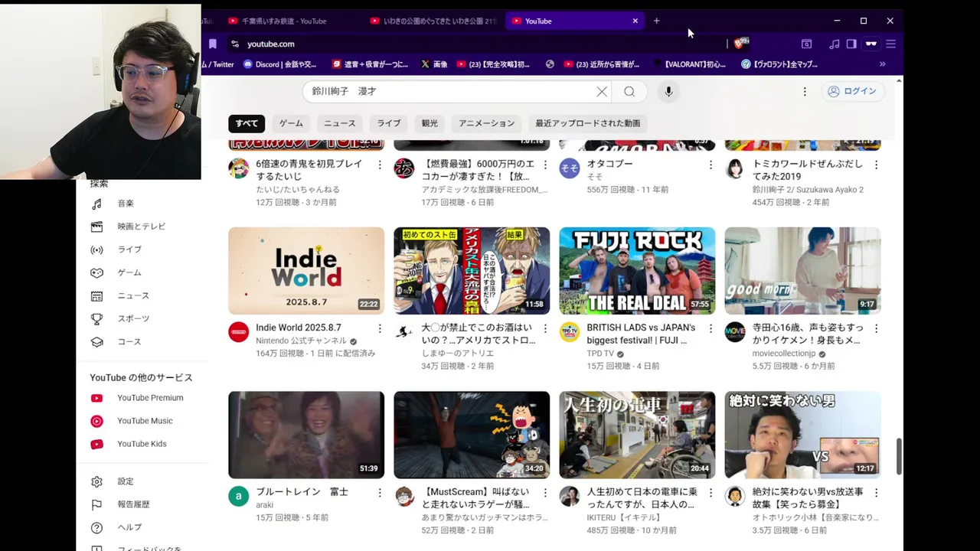Select the アニメーション filter chip

[x=486, y=123]
